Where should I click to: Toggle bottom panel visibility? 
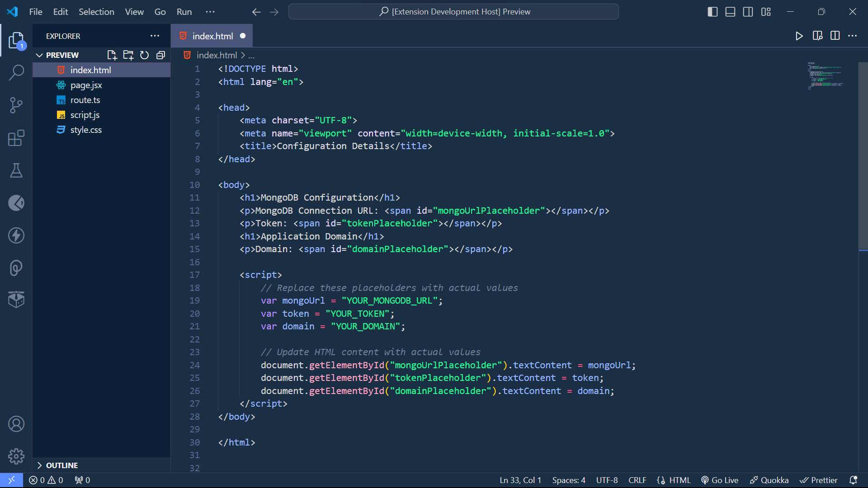(x=730, y=12)
